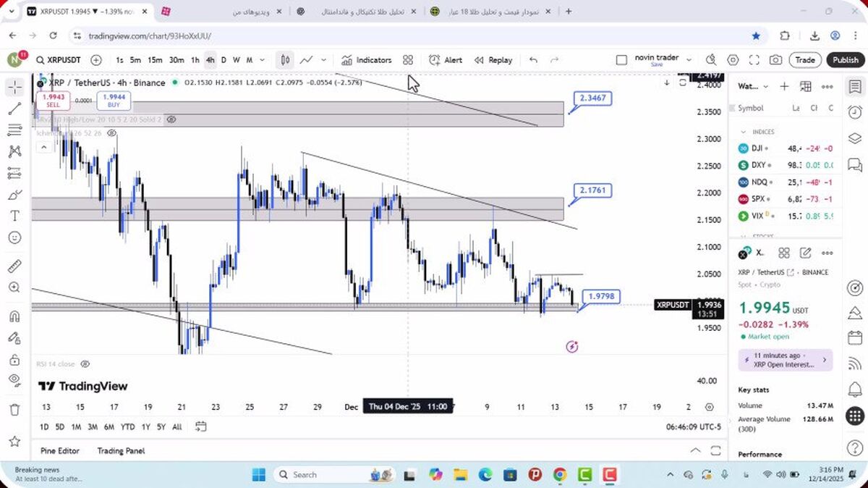Click the redo arrow
This screenshot has height=488, width=868.
tap(555, 60)
